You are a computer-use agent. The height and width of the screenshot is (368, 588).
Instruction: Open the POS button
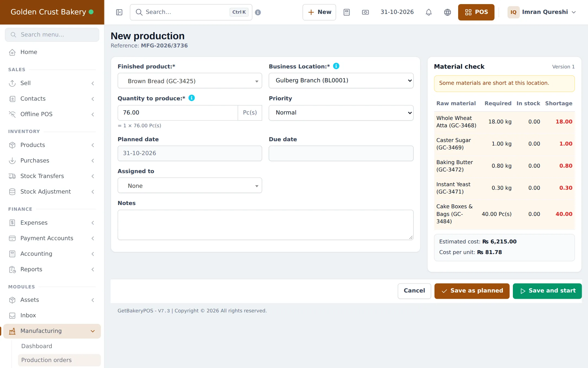tap(476, 12)
